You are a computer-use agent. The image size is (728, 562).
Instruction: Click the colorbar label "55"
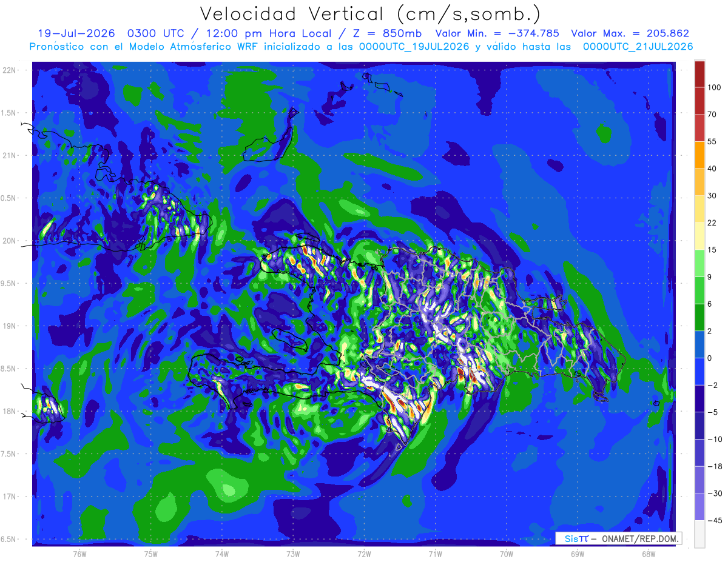(712, 141)
